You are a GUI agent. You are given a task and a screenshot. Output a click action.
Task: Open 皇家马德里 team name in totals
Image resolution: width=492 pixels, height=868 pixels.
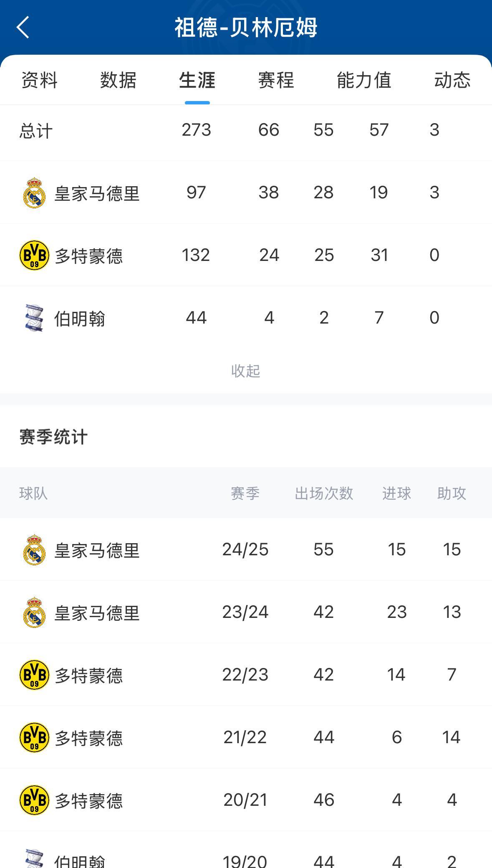click(x=97, y=194)
